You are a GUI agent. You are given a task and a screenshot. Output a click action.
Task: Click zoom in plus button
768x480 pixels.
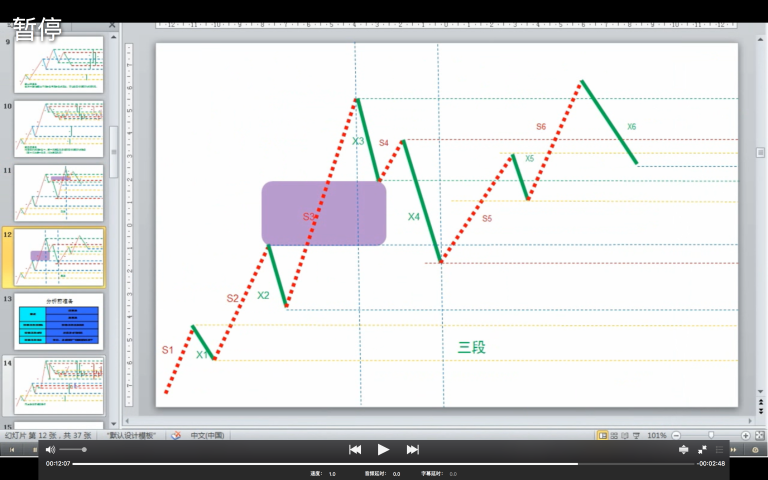(745, 436)
